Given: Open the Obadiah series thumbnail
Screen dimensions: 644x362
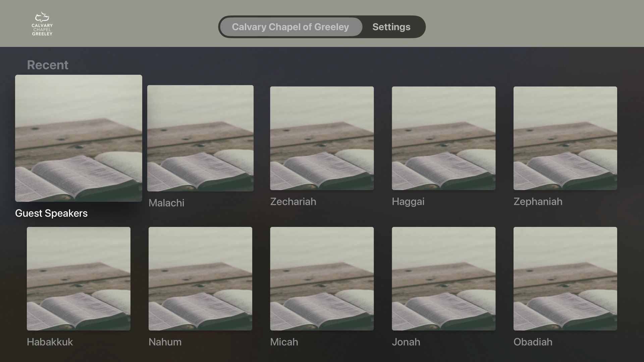Looking at the screenshot, I should point(565,279).
